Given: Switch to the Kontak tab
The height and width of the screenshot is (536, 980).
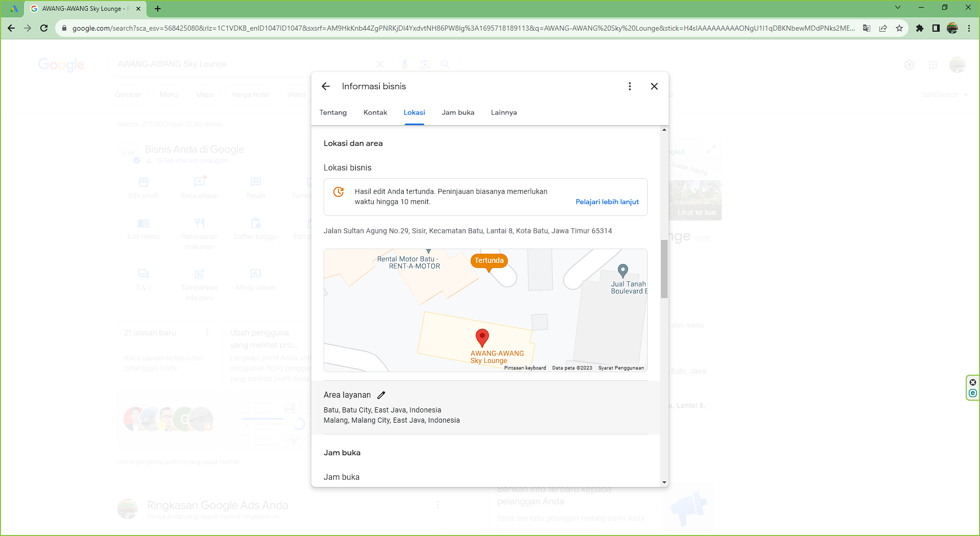Looking at the screenshot, I should pyautogui.click(x=375, y=112).
